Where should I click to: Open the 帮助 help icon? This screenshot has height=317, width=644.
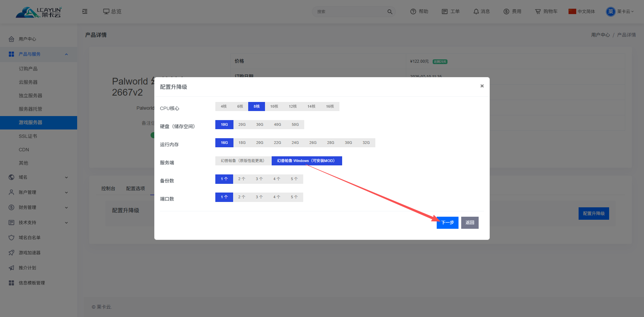point(413,11)
